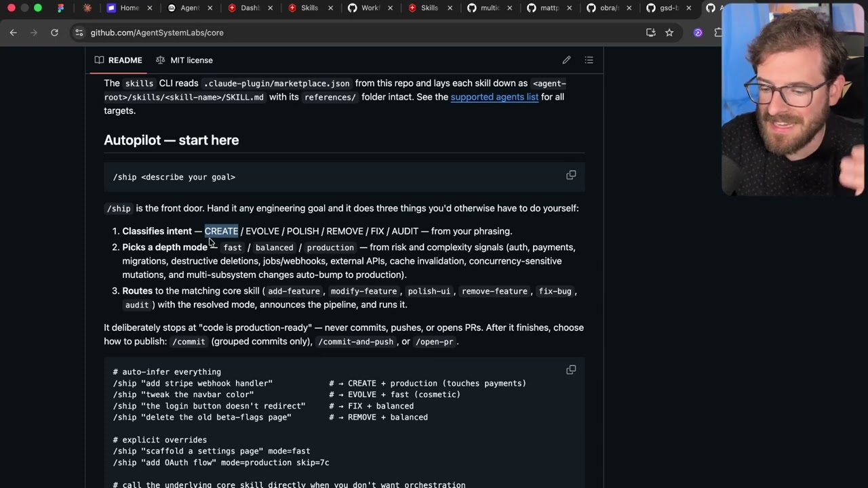The image size is (868, 488).
Task: Bookmark this page with the star icon
Action: [669, 33]
